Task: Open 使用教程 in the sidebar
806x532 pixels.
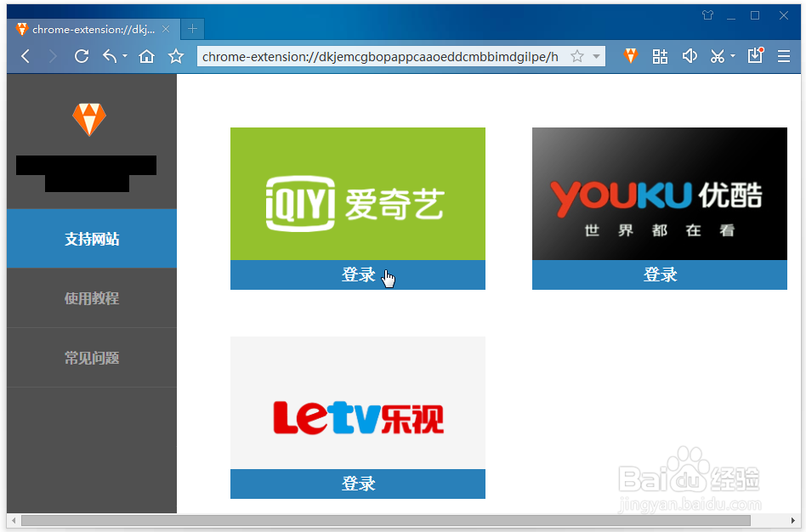Action: point(92,298)
